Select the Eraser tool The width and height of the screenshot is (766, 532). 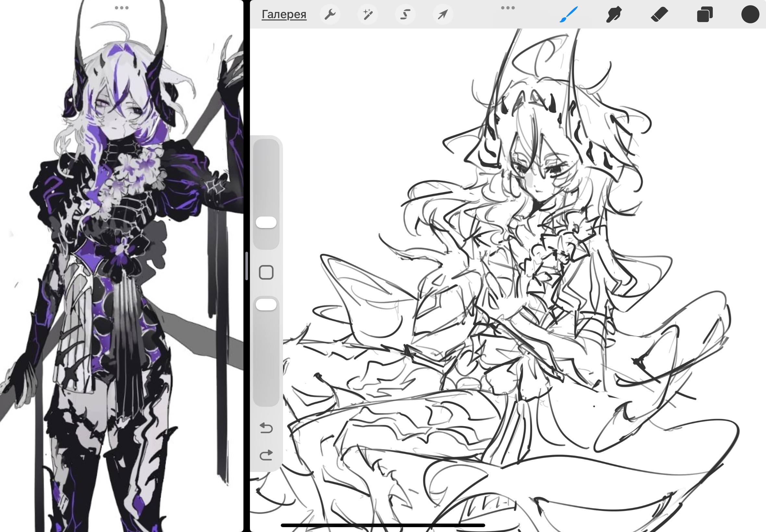coord(659,15)
